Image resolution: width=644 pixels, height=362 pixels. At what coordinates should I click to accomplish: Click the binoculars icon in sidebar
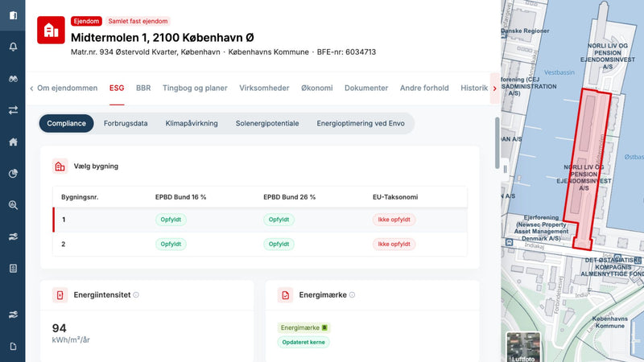pyautogui.click(x=13, y=79)
